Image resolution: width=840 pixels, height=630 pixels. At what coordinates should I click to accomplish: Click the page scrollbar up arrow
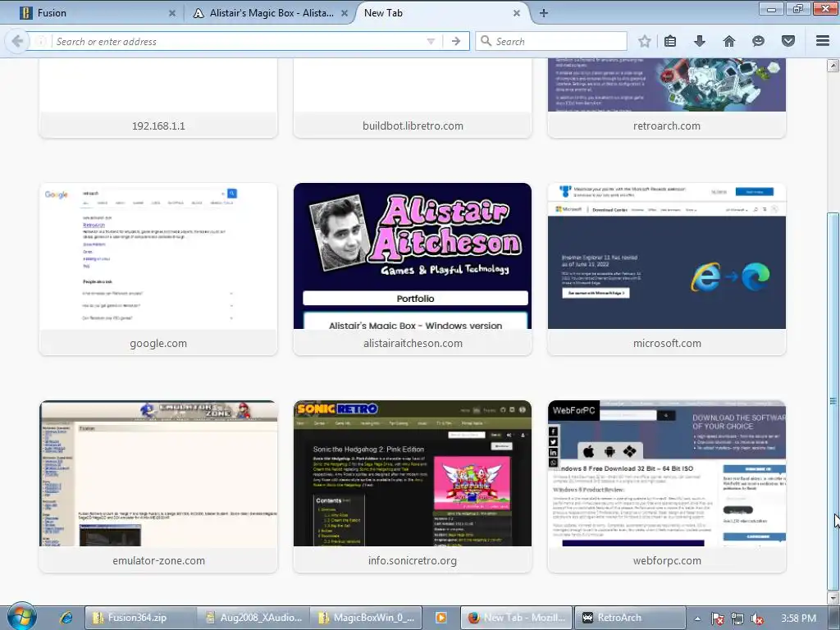[x=833, y=66]
